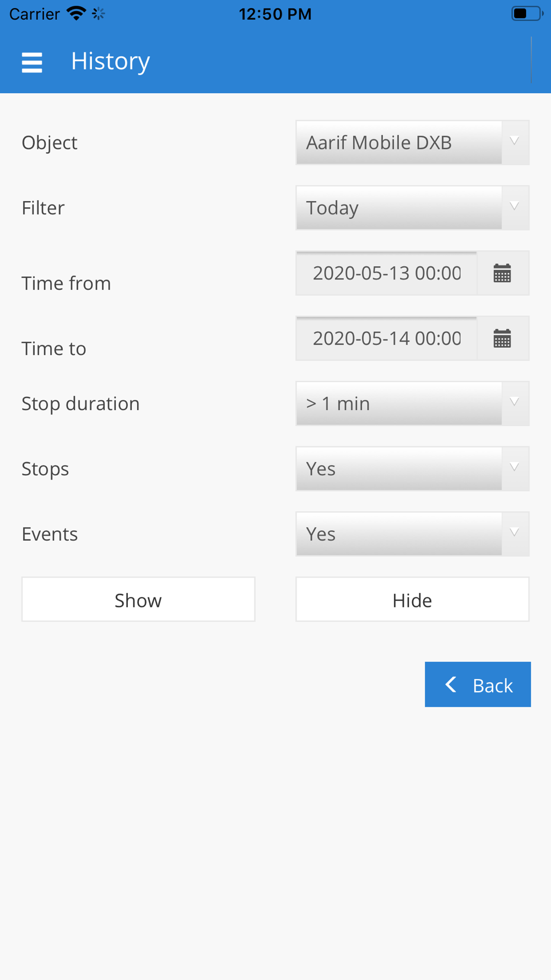
Task: Change the Events Yes selector
Action: point(412,534)
